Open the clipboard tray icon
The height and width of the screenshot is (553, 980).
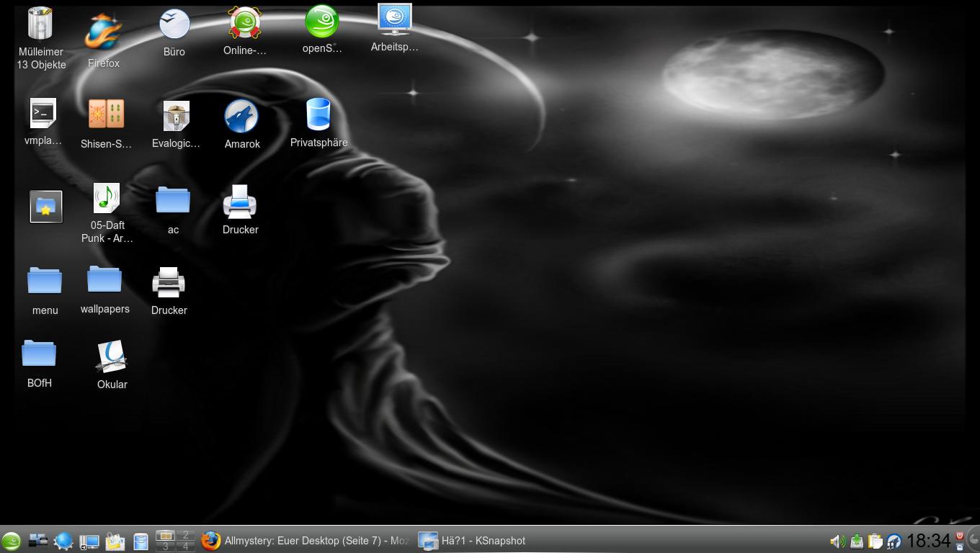(x=875, y=541)
